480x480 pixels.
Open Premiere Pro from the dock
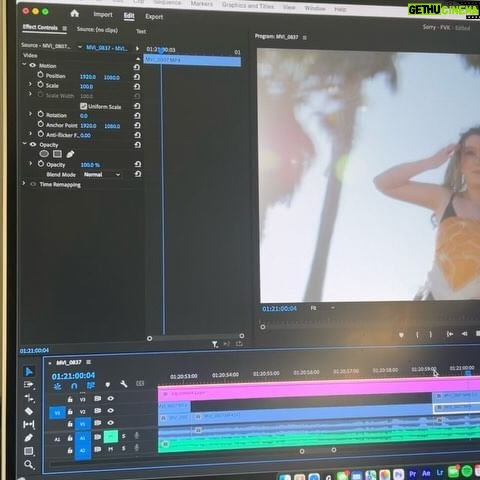[x=413, y=473]
